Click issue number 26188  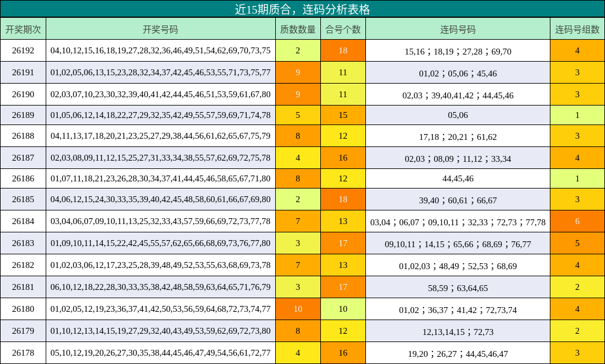[x=23, y=136]
